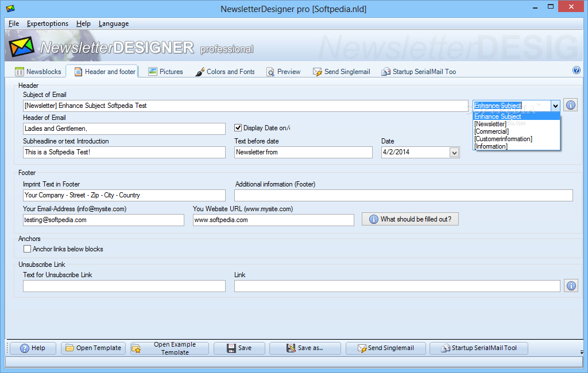
Task: Click the unsubscribe Link URL input field
Action: click(397, 286)
